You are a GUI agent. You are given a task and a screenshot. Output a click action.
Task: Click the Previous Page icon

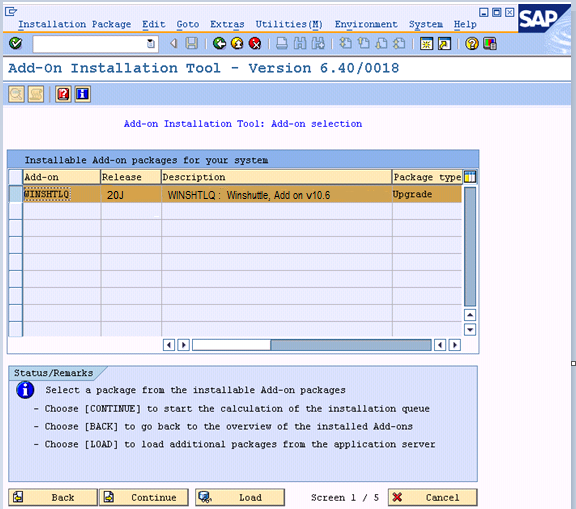point(364,44)
